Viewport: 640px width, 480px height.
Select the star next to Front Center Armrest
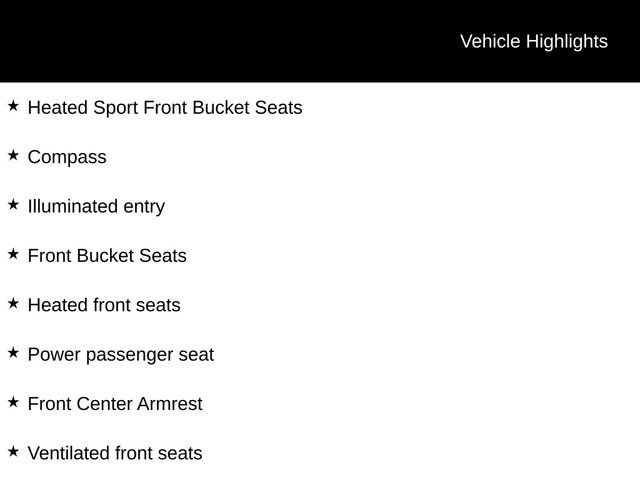[x=13, y=402]
